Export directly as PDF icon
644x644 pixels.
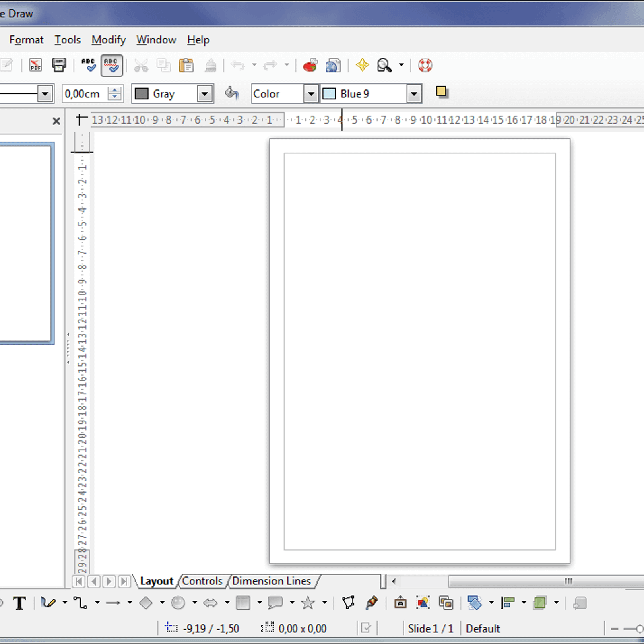(35, 65)
